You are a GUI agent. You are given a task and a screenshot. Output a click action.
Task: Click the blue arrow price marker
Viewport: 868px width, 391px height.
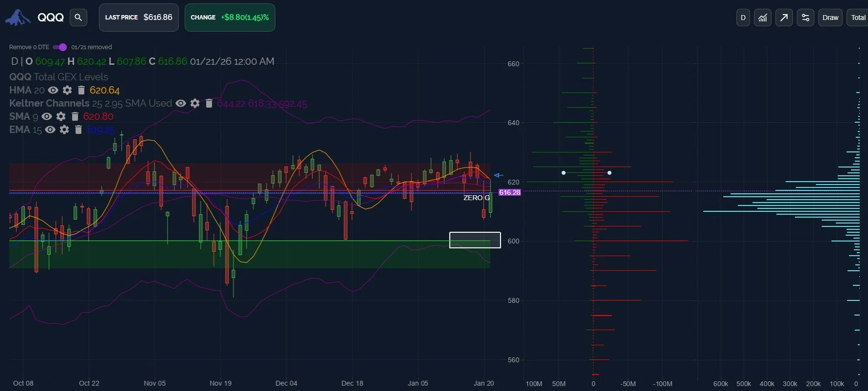[498, 175]
